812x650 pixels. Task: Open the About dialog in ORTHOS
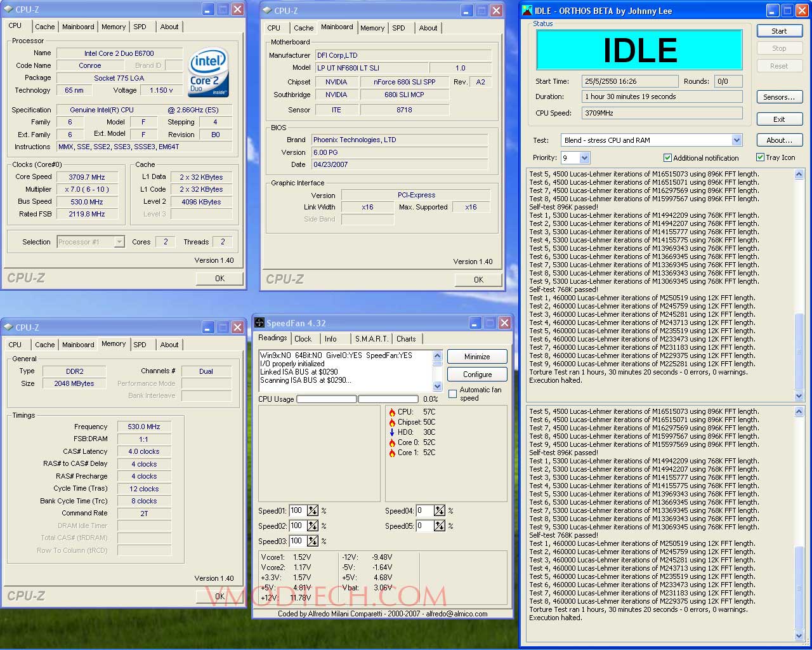pyautogui.click(x=779, y=140)
